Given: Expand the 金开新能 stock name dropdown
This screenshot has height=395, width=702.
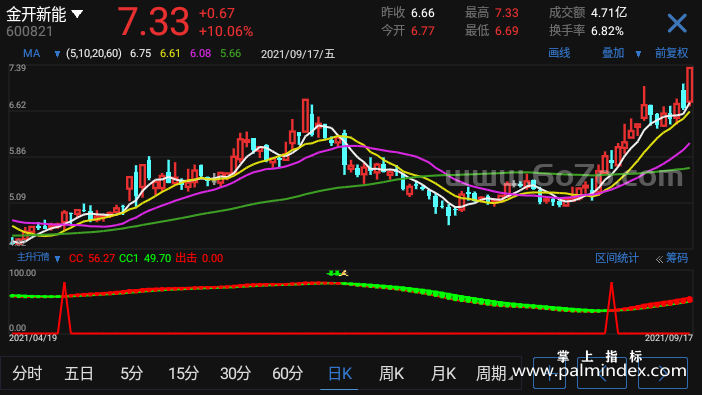Looking at the screenshot, I should [x=77, y=14].
